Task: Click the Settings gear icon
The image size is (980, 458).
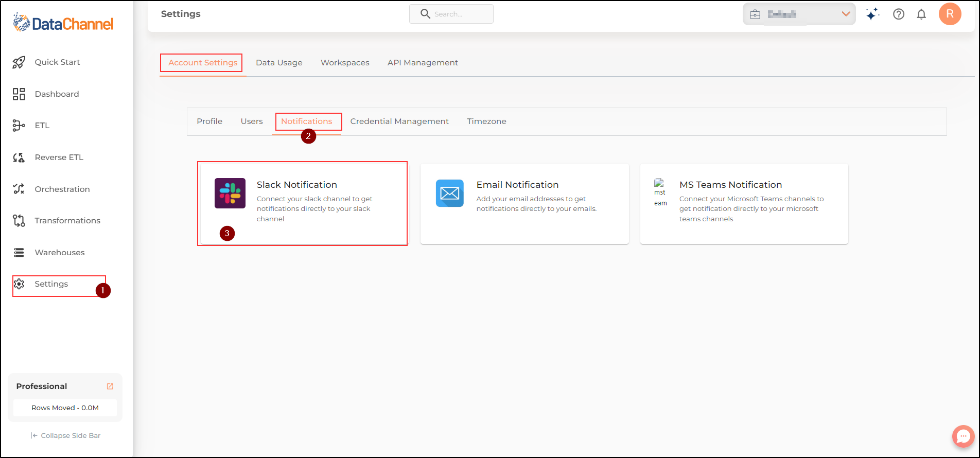Action: pyautogui.click(x=19, y=284)
